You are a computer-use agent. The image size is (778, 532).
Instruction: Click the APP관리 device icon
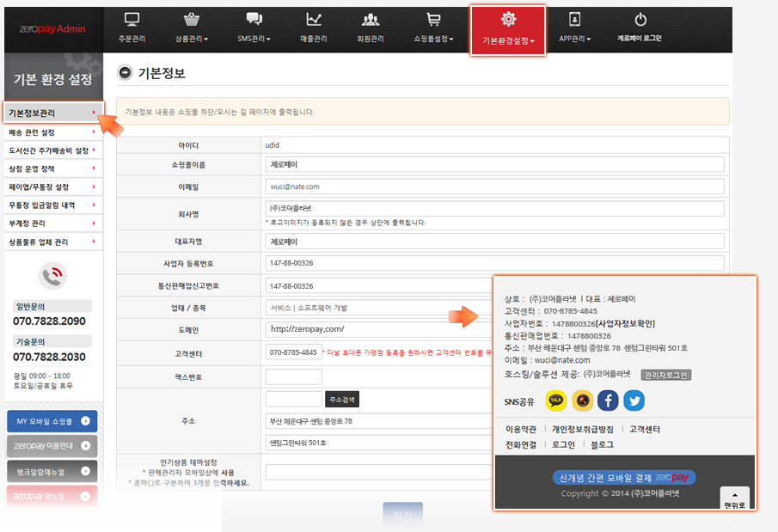(574, 20)
